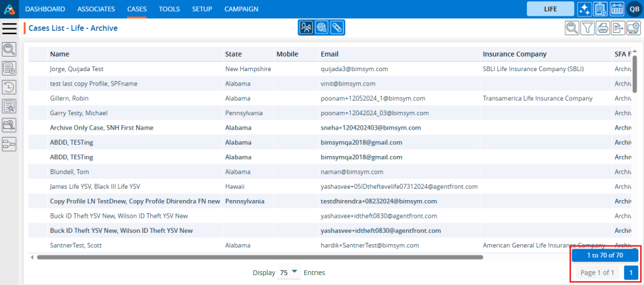
Task: Click the workflow diagram icon in sidebar
Action: 9,144
